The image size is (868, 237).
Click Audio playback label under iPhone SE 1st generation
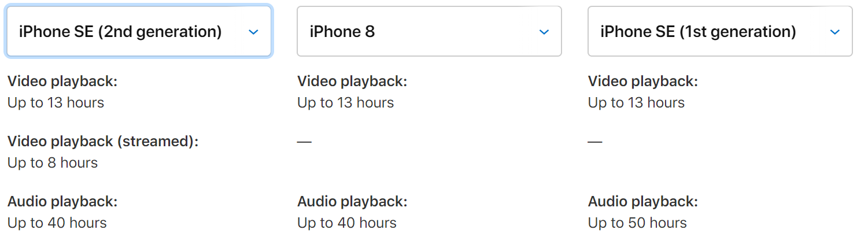(643, 202)
